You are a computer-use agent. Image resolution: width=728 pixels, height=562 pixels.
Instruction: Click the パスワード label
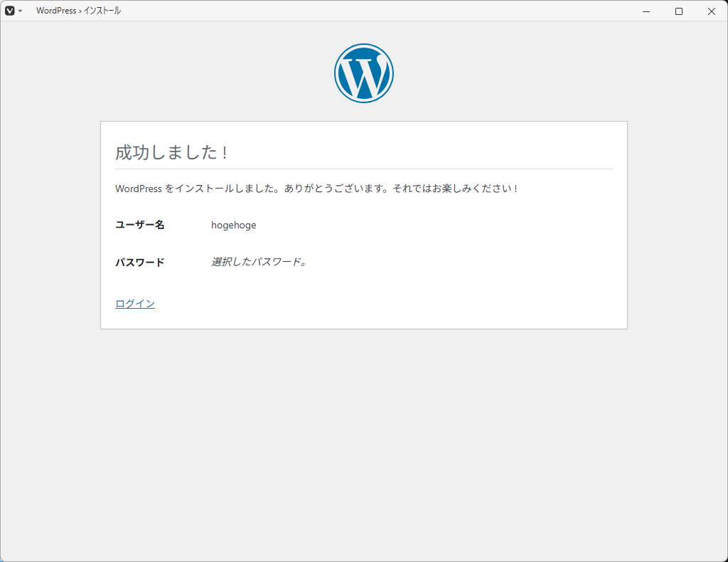click(x=140, y=262)
